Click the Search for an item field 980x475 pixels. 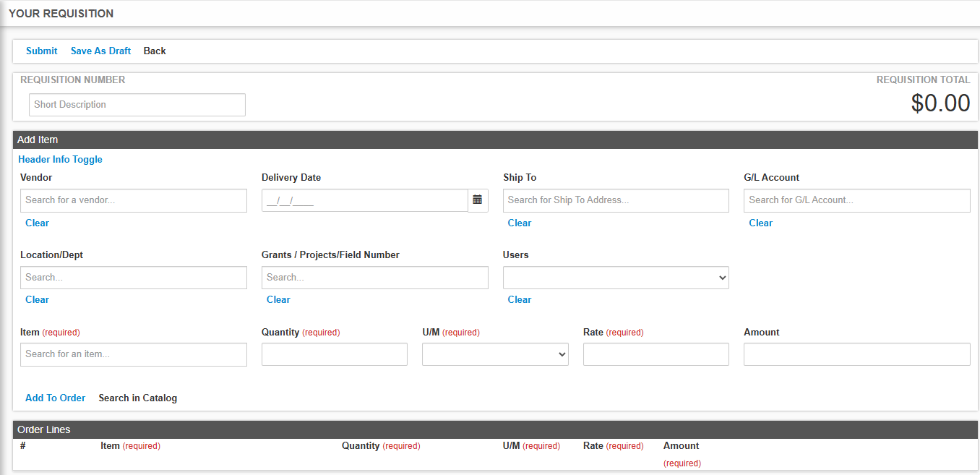[133, 354]
